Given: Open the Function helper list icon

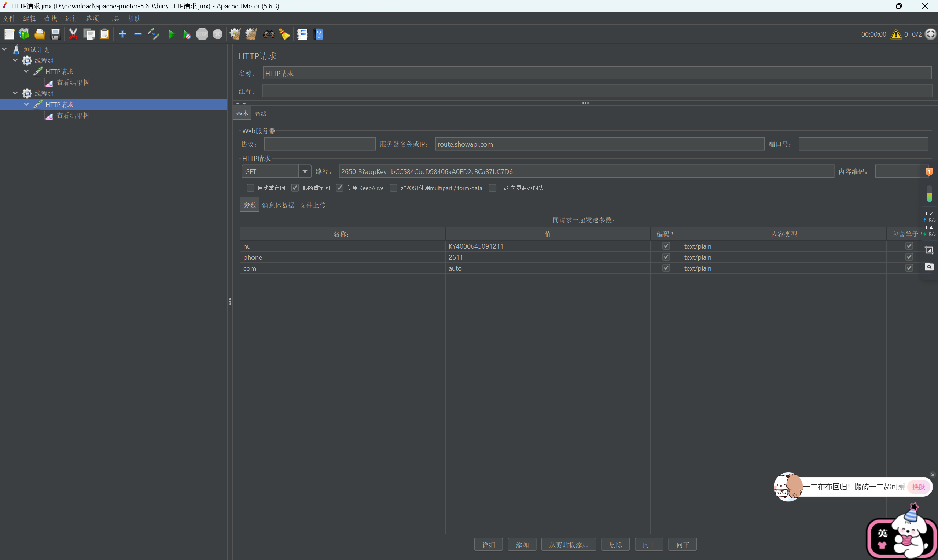Looking at the screenshot, I should click(x=302, y=34).
